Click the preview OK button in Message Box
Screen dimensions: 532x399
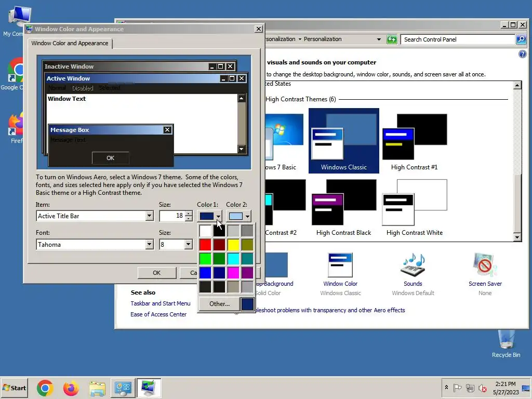(110, 158)
